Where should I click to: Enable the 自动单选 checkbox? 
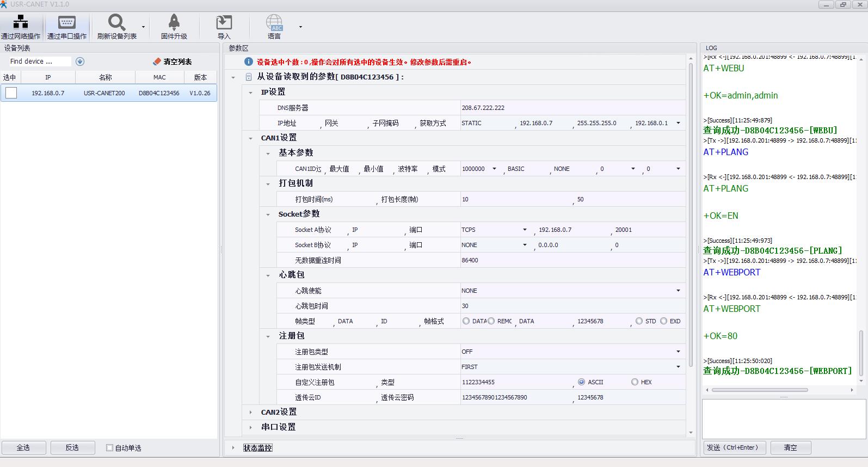point(109,448)
